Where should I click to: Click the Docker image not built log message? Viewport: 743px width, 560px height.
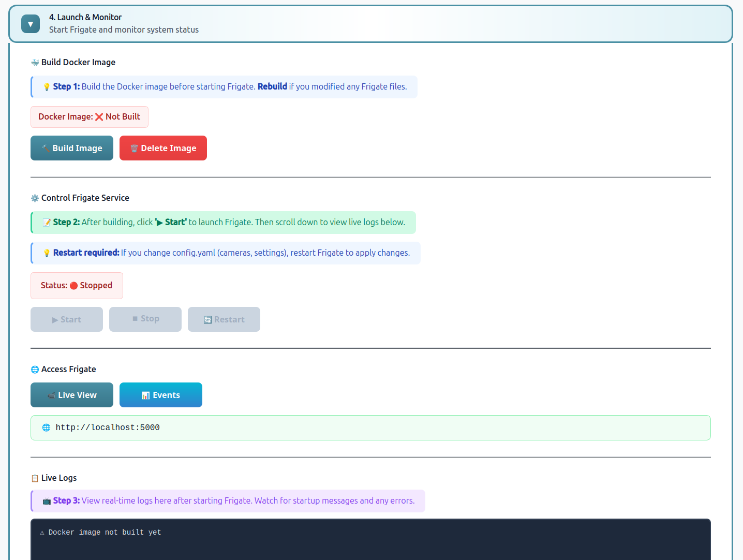tap(105, 532)
